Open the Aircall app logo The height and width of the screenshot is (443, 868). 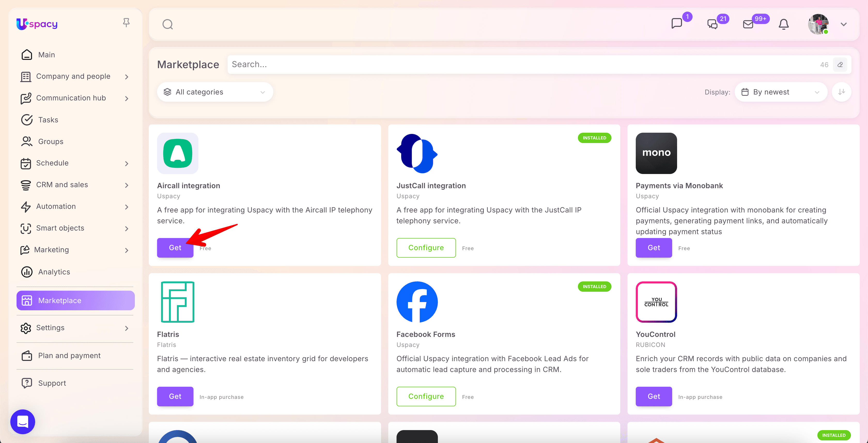coord(177,153)
